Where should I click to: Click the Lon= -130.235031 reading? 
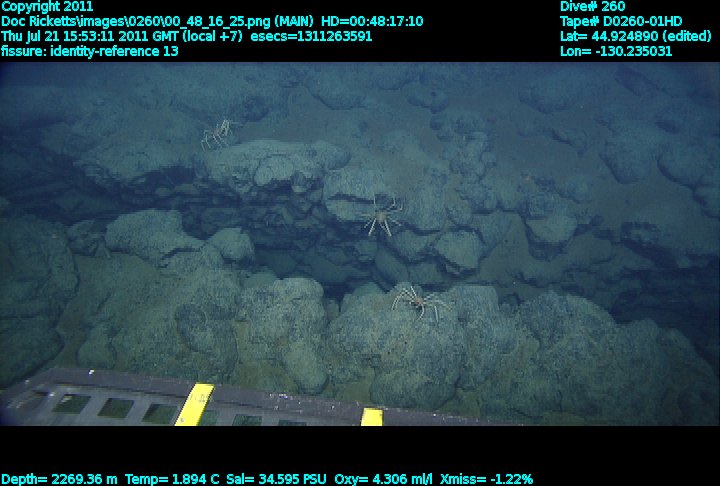pyautogui.click(x=616, y=51)
